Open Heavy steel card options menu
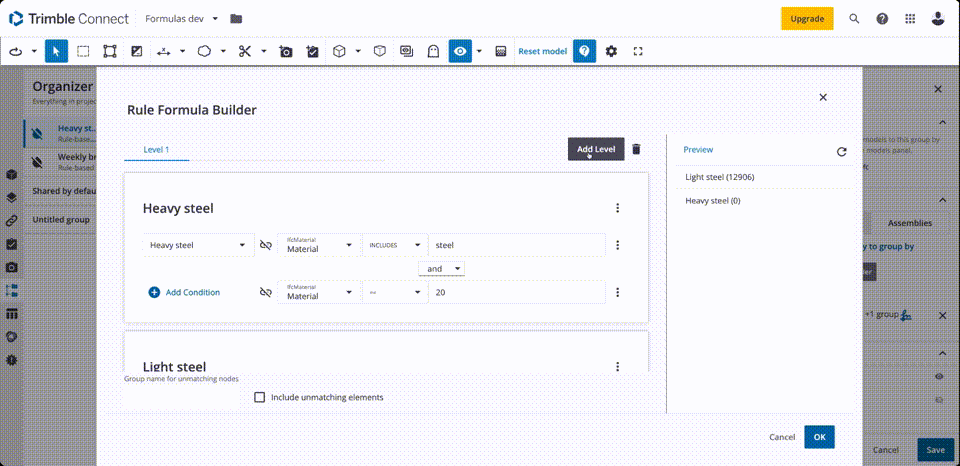Viewport: 960px width, 466px height. pyautogui.click(x=618, y=208)
